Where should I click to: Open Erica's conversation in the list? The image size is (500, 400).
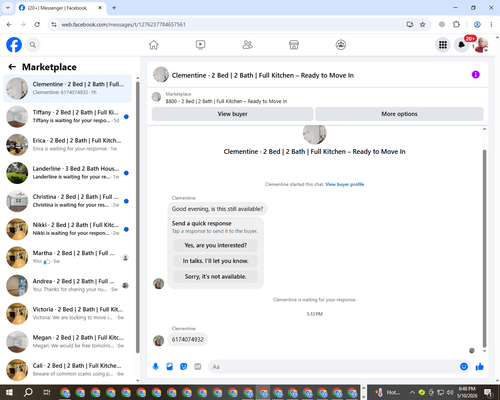(67, 145)
